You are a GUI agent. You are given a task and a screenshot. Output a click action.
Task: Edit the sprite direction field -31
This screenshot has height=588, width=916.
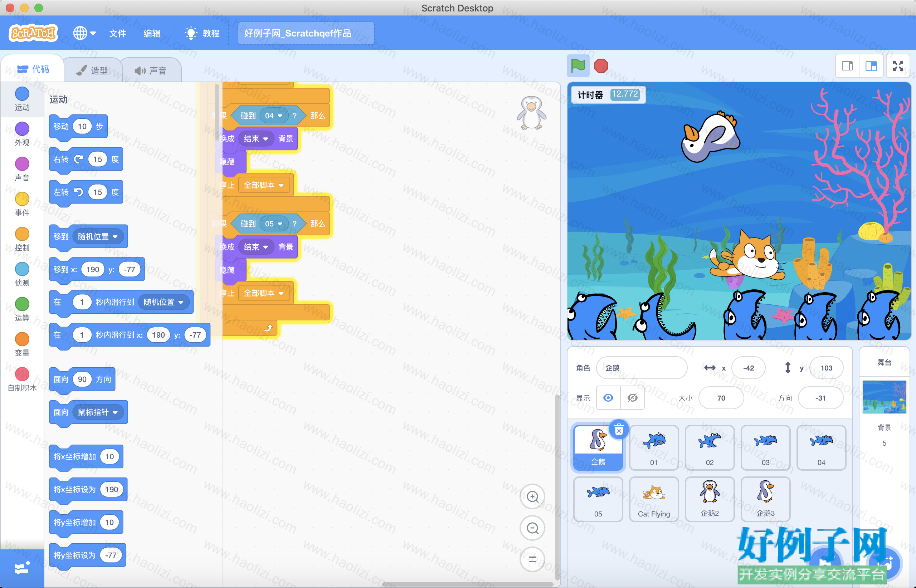(820, 398)
